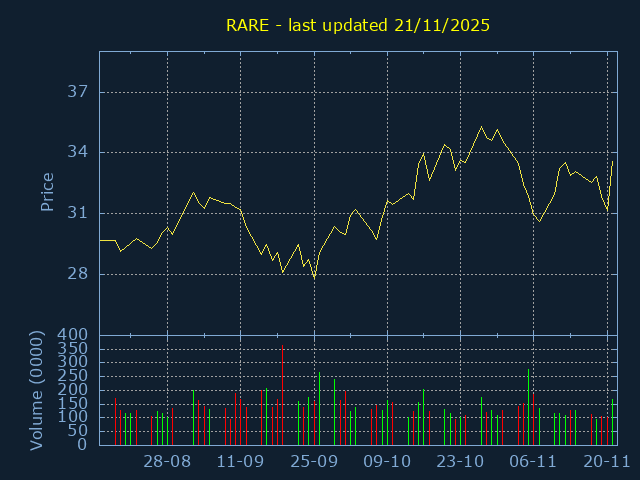Viewport: 640px width, 480px height.
Task: Select the 28-08 date label
Action: click(167, 462)
